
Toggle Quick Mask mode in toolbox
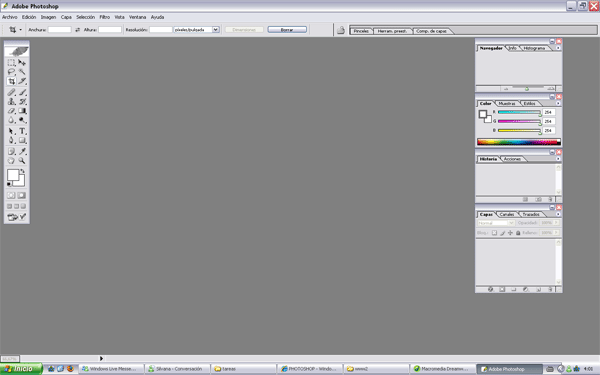(22, 196)
